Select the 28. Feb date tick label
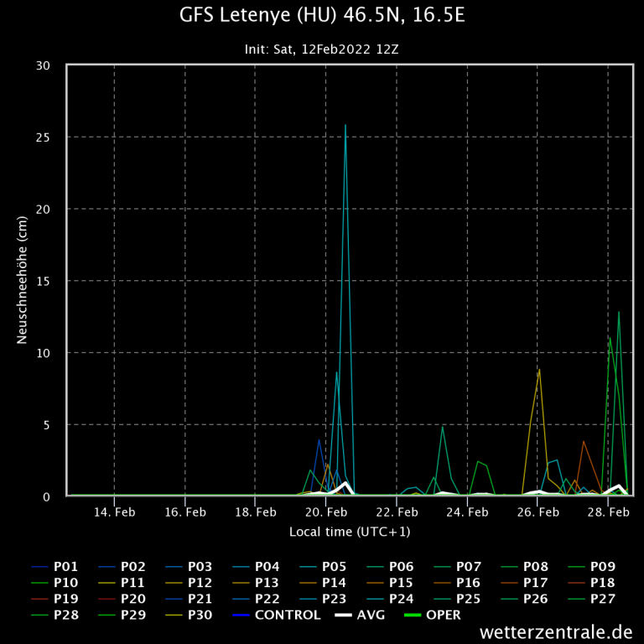 point(608,512)
